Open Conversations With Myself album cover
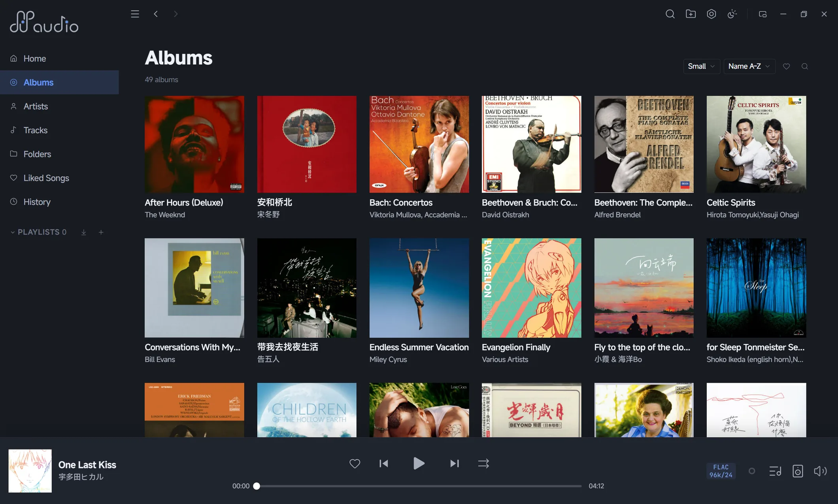Viewport: 838px width, 504px height. 194,288
